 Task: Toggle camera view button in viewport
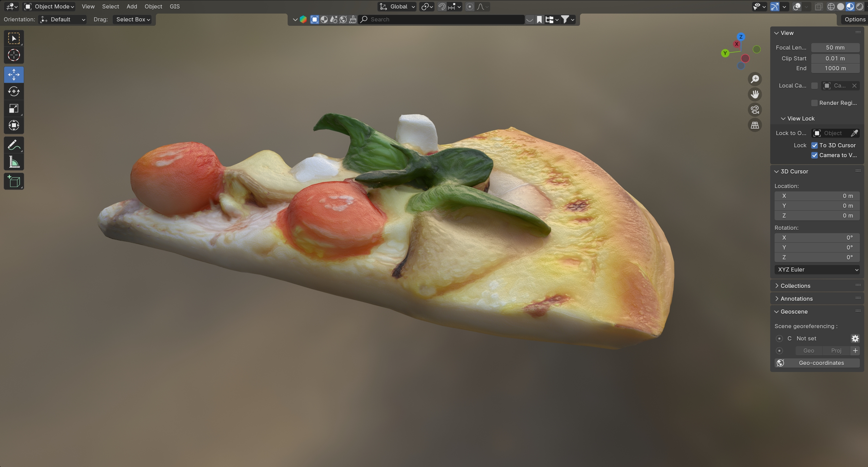pos(755,110)
